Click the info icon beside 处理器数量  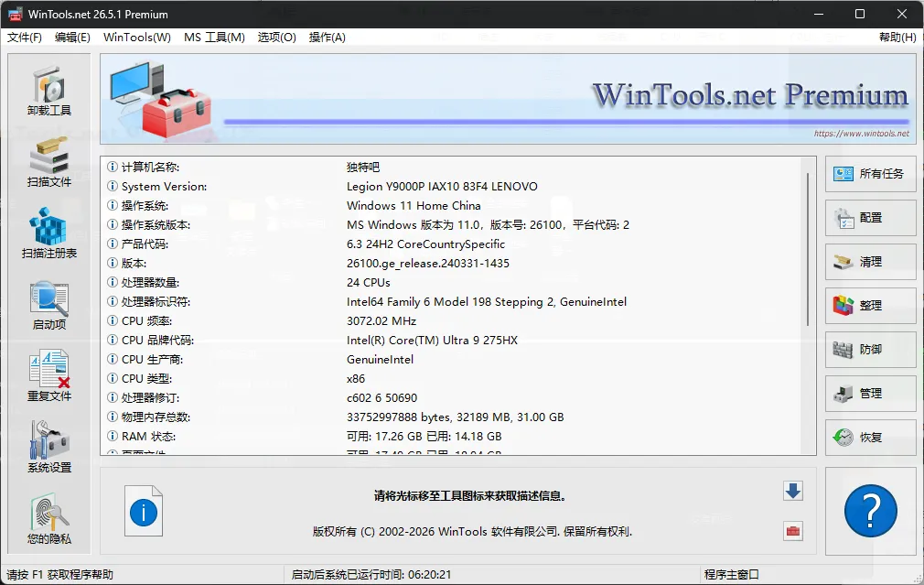(112, 283)
